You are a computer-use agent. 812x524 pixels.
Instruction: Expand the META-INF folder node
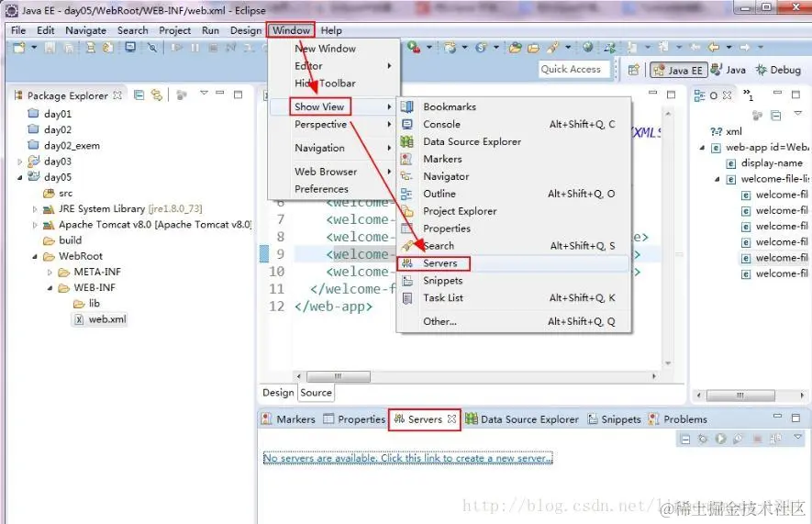click(50, 273)
